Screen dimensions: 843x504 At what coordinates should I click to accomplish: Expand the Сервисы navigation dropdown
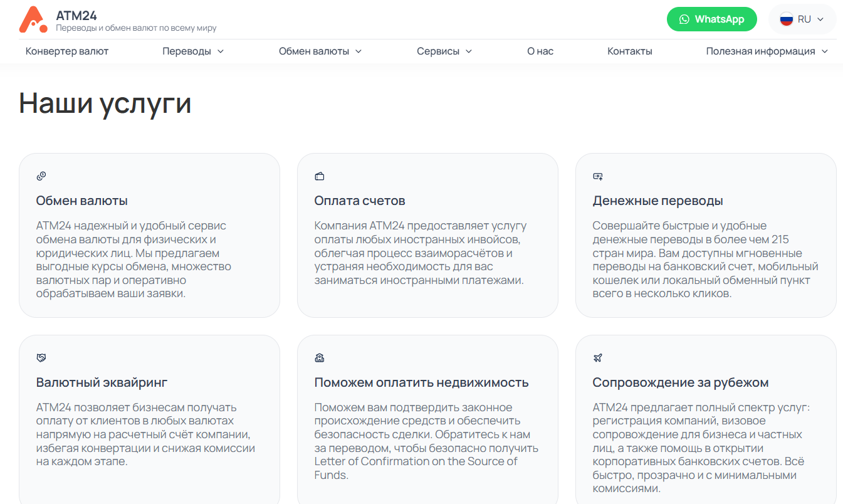coord(444,51)
